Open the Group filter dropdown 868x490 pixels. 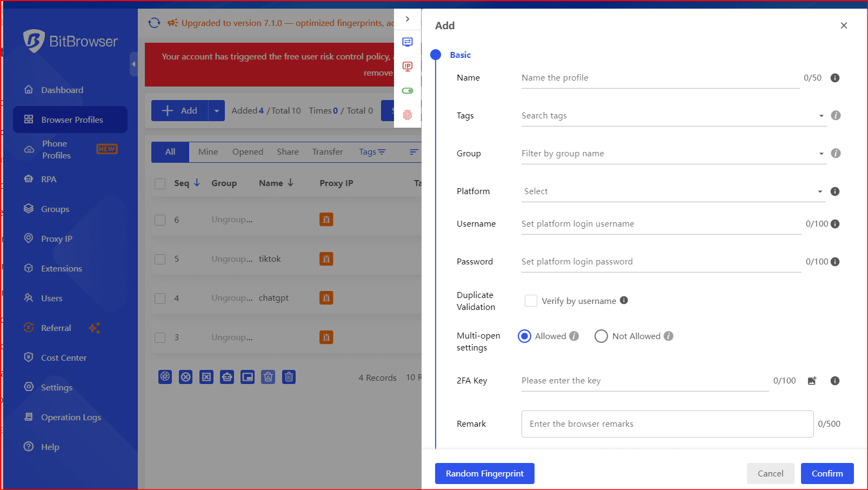[x=673, y=154]
